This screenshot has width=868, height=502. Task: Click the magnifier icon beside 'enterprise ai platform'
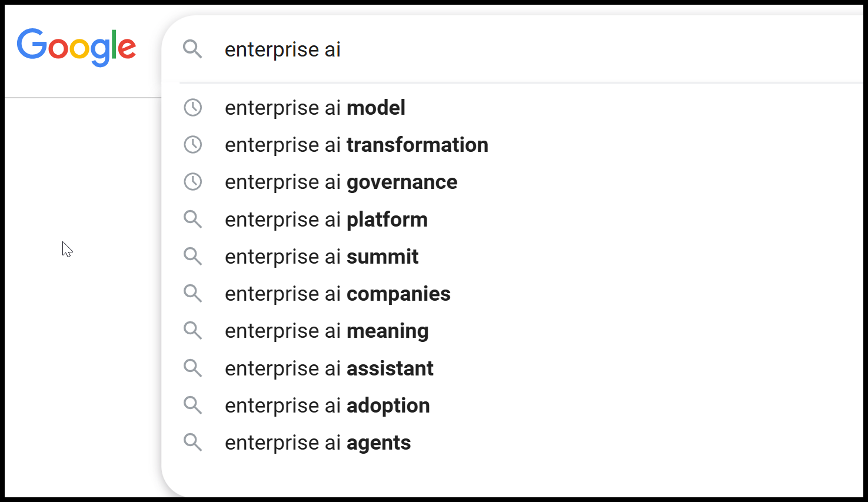coord(192,220)
